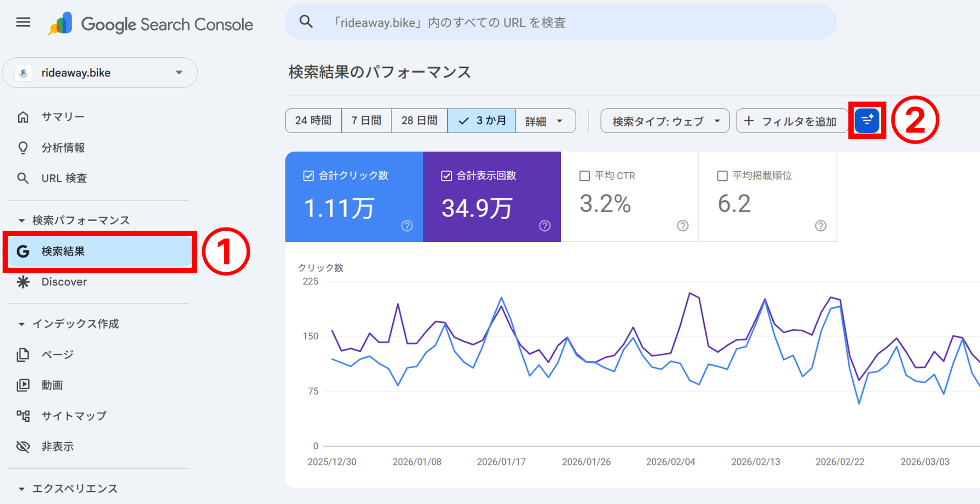This screenshot has width=980, height=504.
Task: Open the 非表示 section in the sidebar
Action: tap(57, 446)
